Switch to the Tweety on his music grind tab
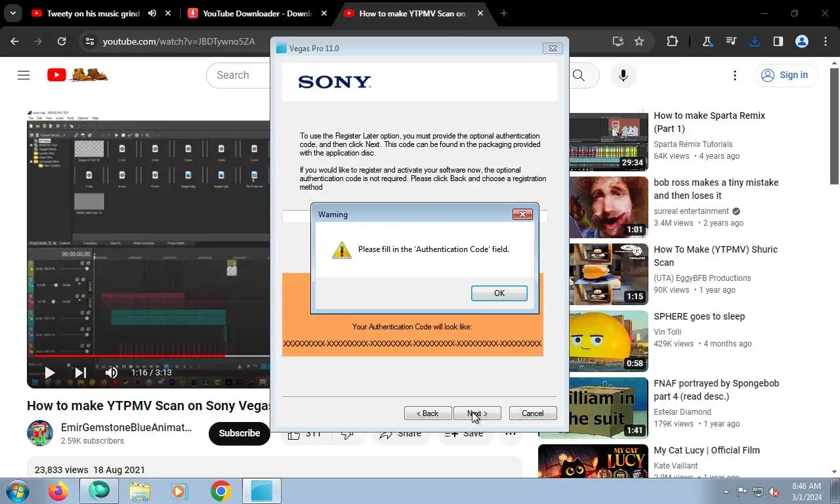Screen dimensions: 840x504 click(93, 13)
